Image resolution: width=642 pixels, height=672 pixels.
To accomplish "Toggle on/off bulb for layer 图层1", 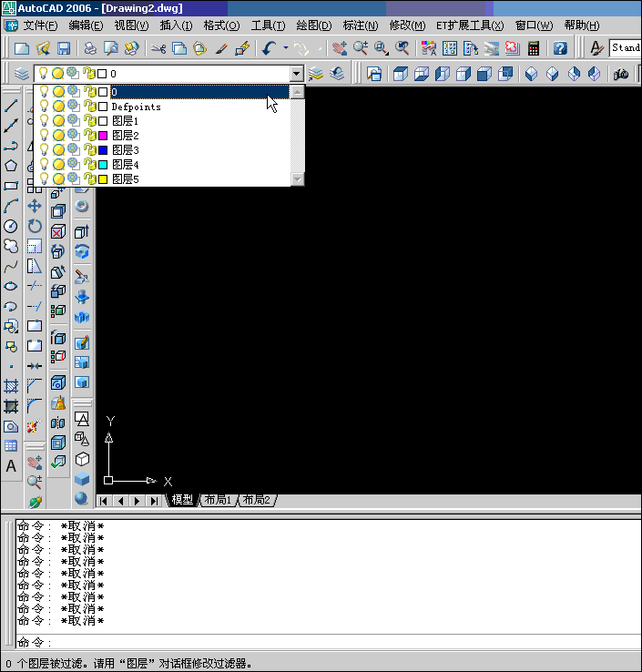I will (44, 121).
